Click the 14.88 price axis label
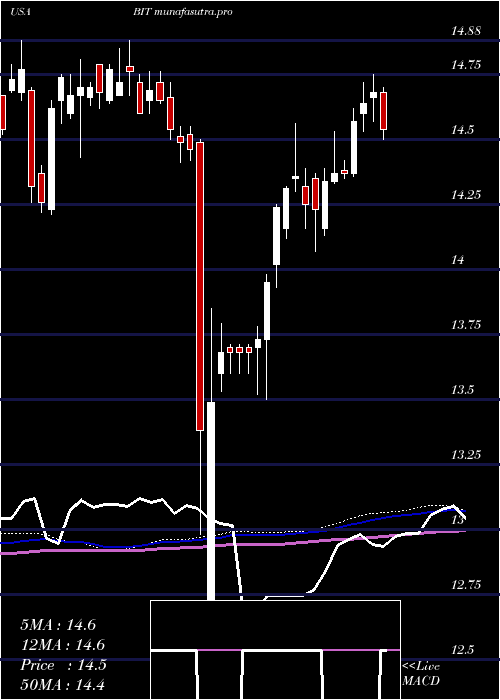Image resolution: width=500 pixels, height=700 pixels. [466, 31]
